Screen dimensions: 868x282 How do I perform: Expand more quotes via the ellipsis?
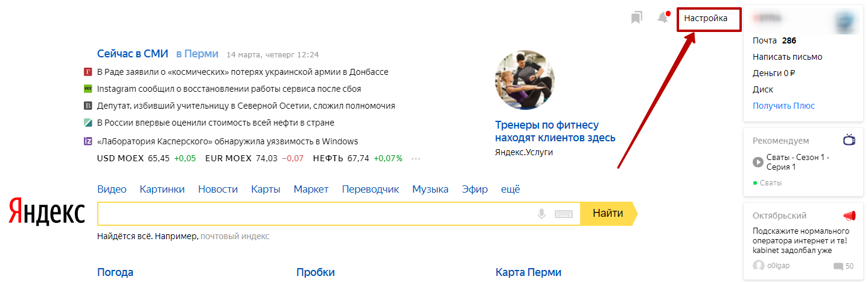pos(415,159)
